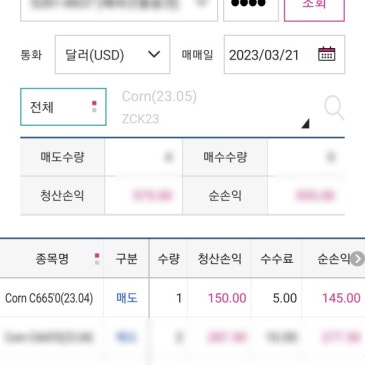Select the Corn(23.05) ZCK23 symbol field
Image resolution: width=365 pixels, height=365 pixels.
point(213,108)
